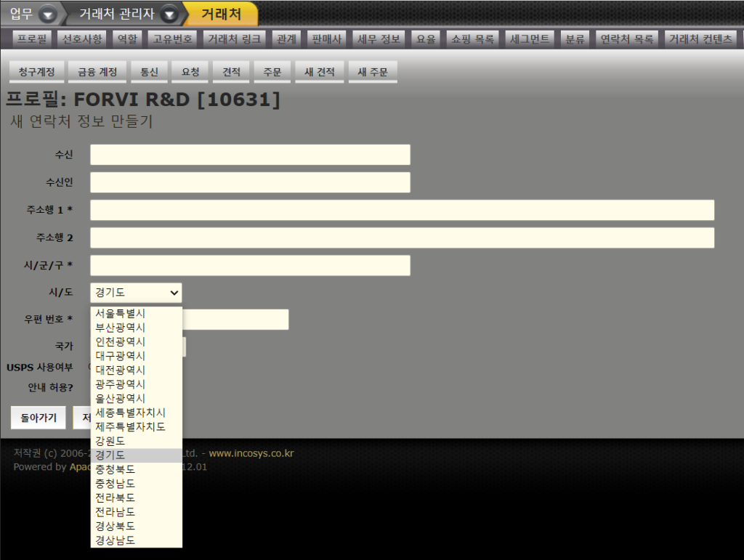This screenshot has width=744, height=560.
Task: Select the 거래처 breadcrumb tab
Action: 221,14
